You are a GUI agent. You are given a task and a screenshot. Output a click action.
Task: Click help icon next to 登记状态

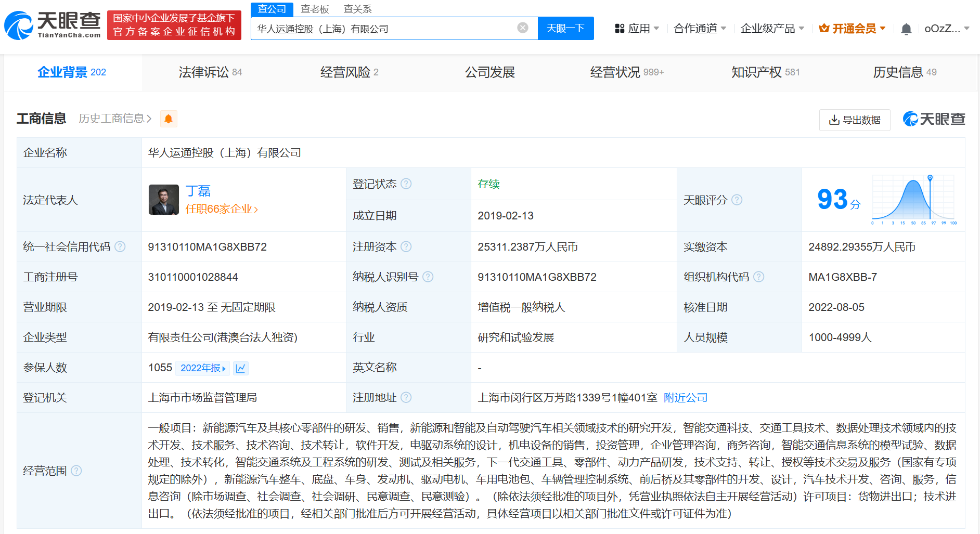coord(406,184)
